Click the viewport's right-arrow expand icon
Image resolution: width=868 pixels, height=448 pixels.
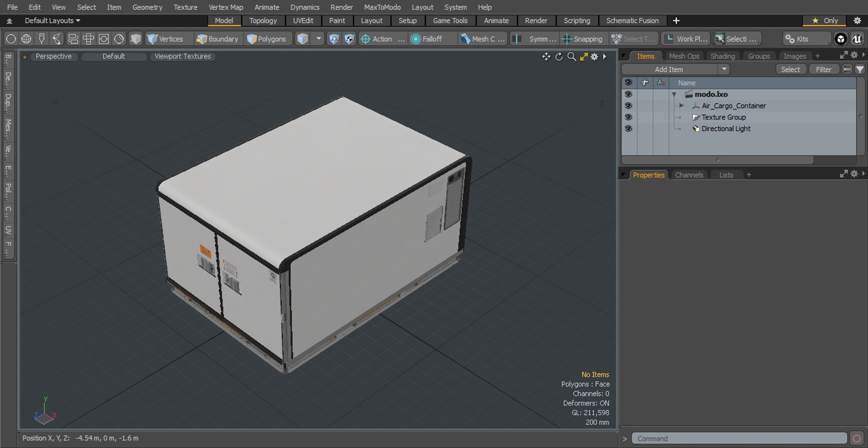pyautogui.click(x=604, y=57)
